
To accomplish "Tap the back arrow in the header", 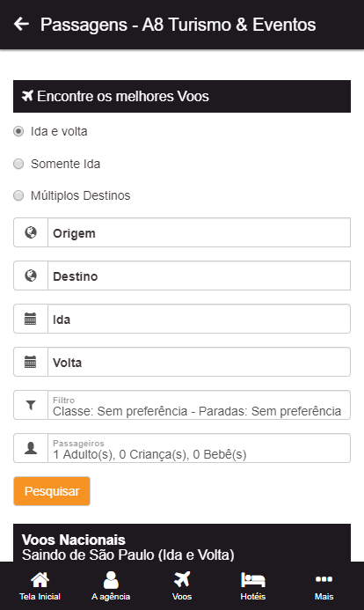I will [x=21, y=24].
